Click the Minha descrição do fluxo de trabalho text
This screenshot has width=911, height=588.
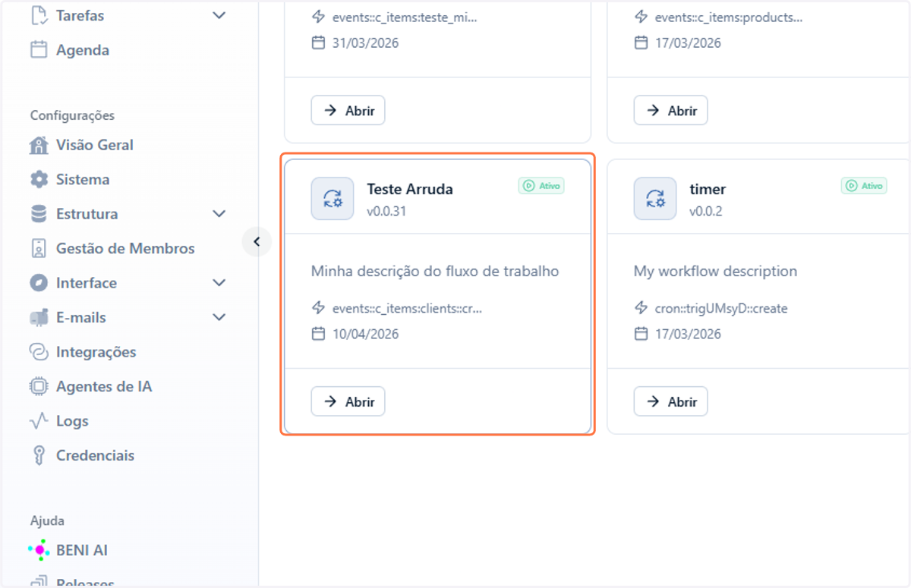tap(435, 271)
